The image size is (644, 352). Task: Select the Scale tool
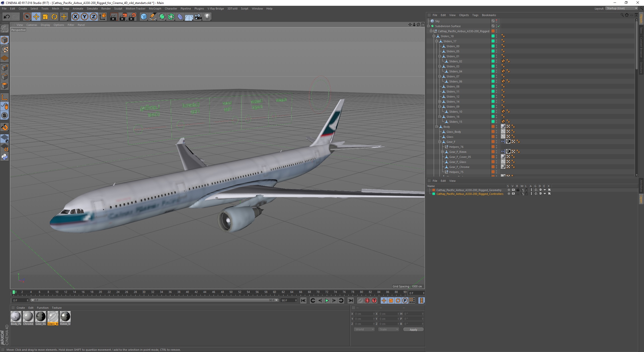(45, 17)
